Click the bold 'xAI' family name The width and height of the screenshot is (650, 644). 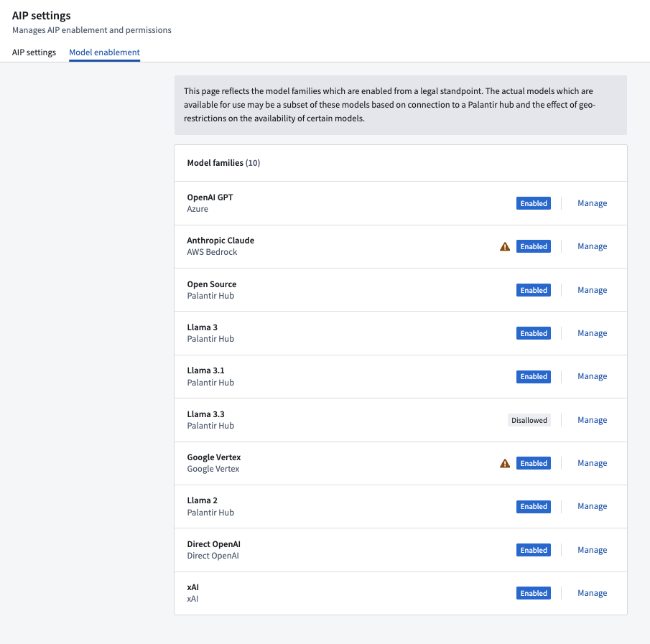click(192, 587)
